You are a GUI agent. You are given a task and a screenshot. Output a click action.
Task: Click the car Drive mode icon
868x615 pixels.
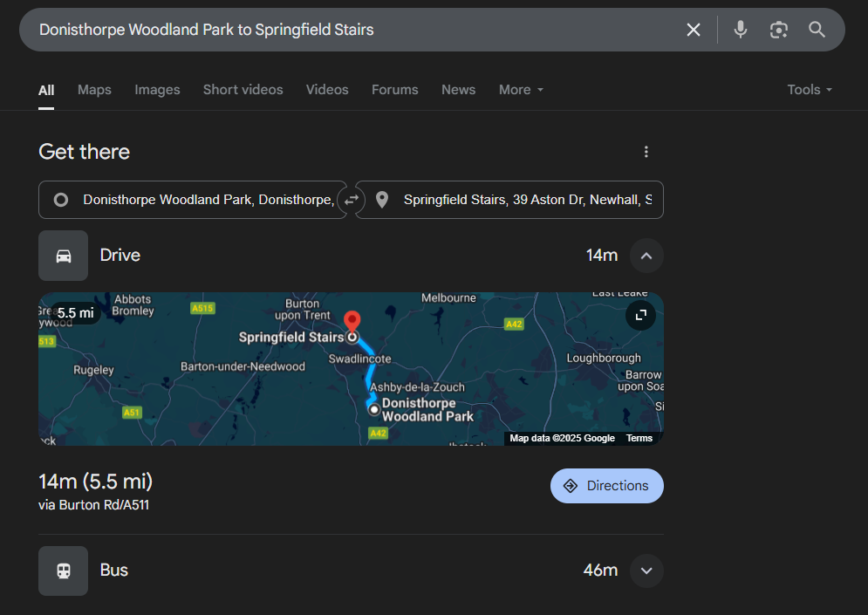point(63,256)
